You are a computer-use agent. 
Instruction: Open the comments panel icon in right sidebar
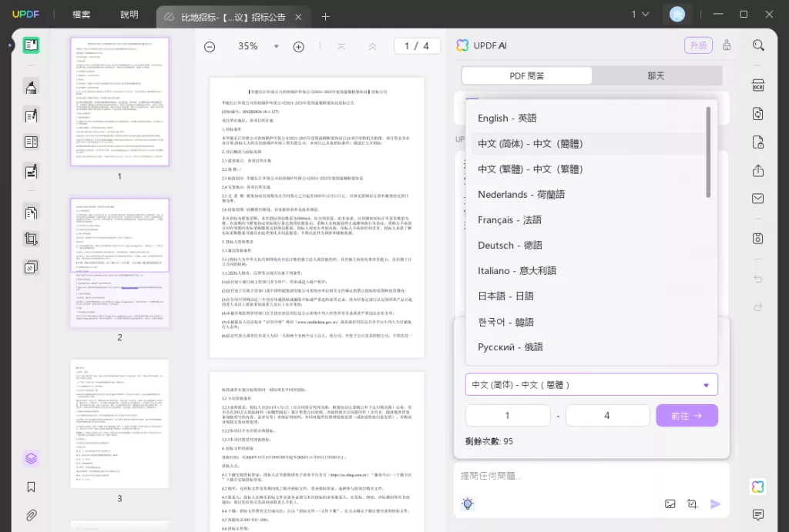pos(758,514)
